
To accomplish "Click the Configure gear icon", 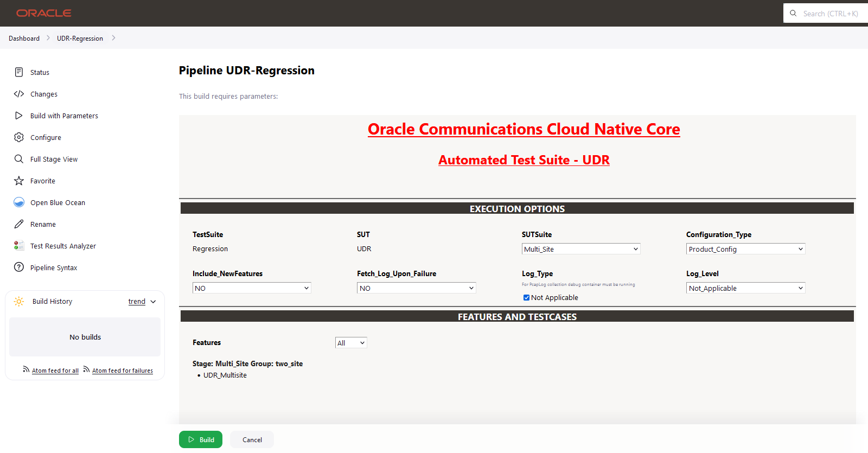I will pyautogui.click(x=19, y=137).
